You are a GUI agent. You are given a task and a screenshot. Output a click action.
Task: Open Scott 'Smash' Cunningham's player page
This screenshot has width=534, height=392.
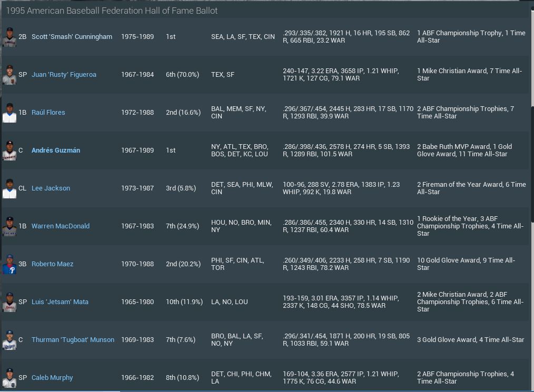click(72, 37)
